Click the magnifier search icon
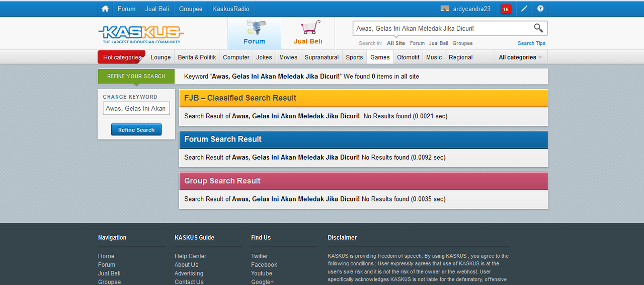Viewport: 644px width, 285px height. [538, 28]
